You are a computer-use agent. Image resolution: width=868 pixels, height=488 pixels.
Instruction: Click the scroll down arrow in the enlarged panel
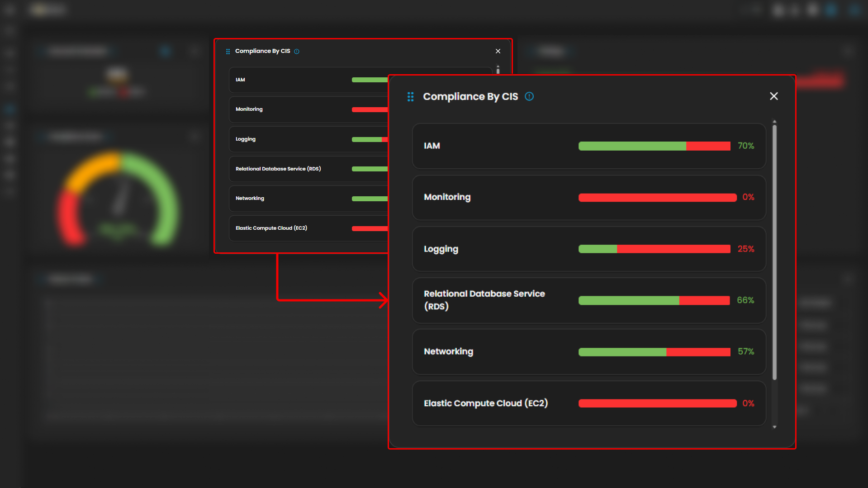pyautogui.click(x=774, y=427)
